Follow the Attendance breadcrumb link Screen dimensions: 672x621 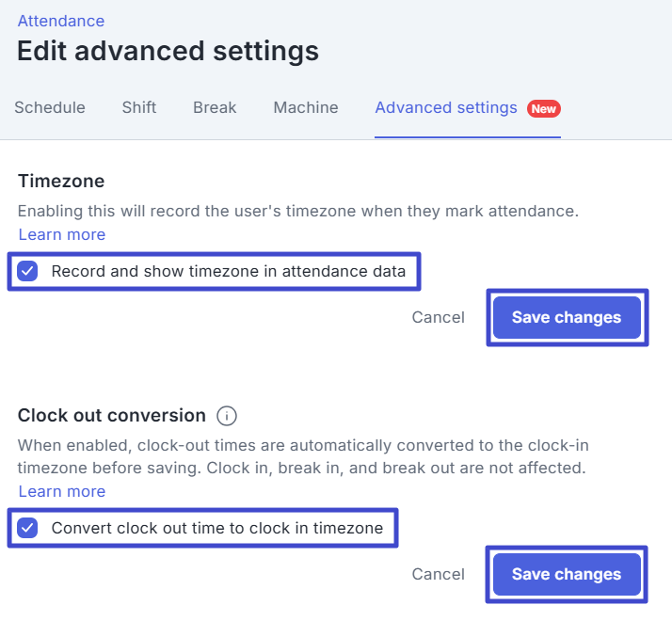pos(61,21)
